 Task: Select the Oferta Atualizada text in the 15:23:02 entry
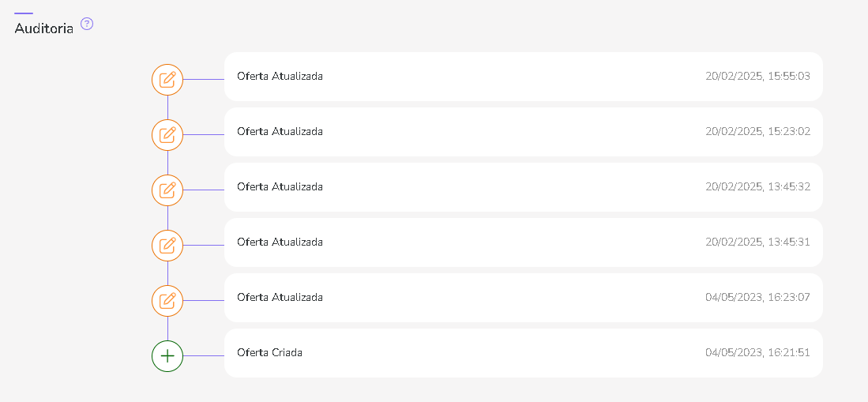tap(280, 132)
